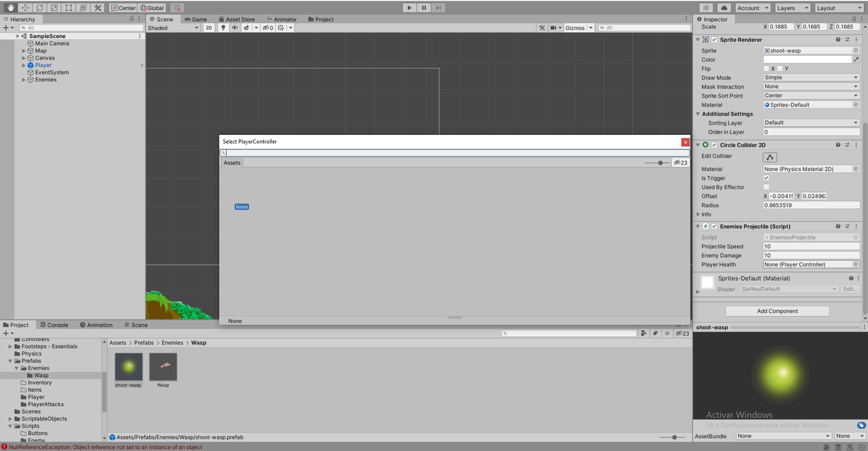Open Sorting Layer dropdown
Screen dimensions: 868x451
tap(811, 123)
